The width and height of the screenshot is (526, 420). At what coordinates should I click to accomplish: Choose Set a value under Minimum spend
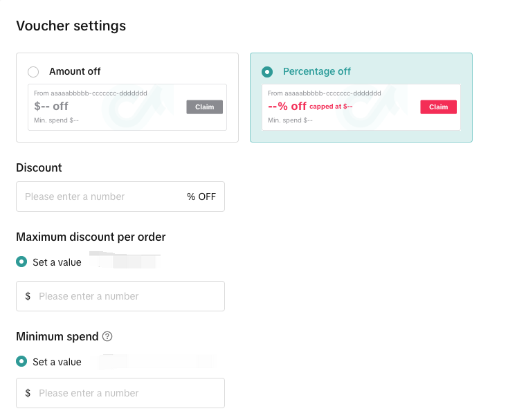click(21, 362)
